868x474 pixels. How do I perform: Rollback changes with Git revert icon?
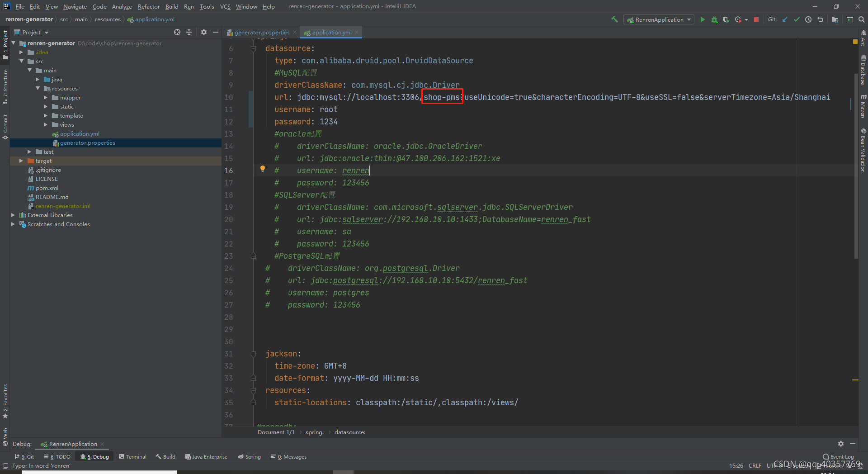pyautogui.click(x=820, y=19)
